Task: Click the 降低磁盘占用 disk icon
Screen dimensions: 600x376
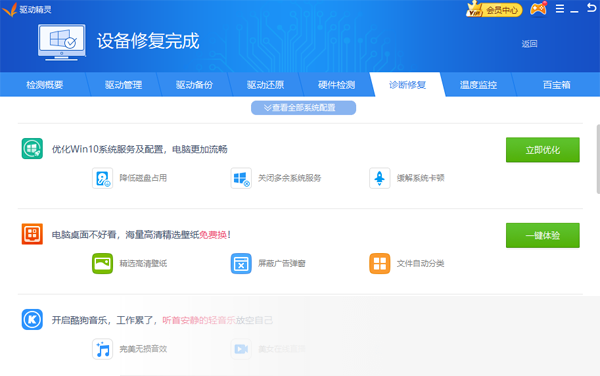Action: [103, 178]
